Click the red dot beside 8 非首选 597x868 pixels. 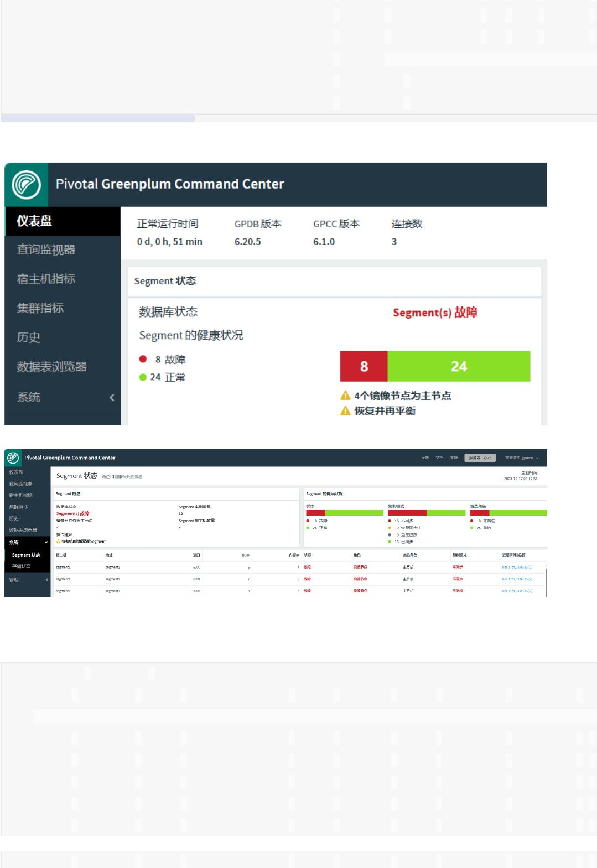472,521
